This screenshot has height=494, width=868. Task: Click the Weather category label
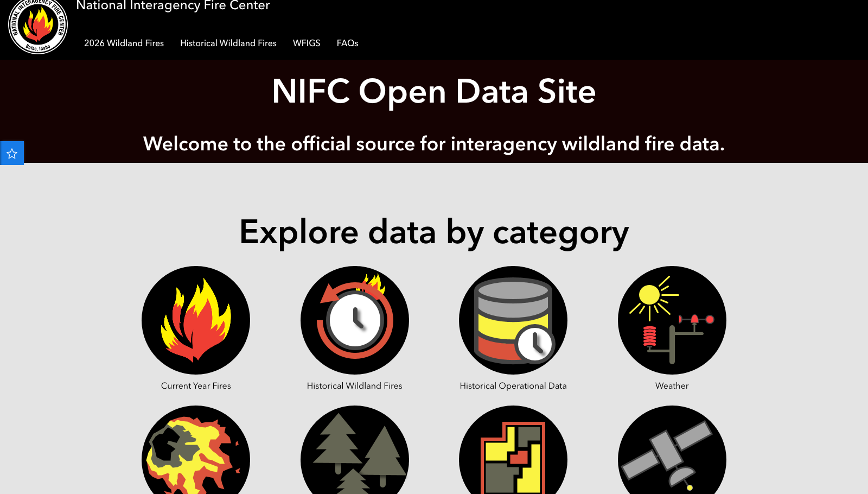pos(672,386)
